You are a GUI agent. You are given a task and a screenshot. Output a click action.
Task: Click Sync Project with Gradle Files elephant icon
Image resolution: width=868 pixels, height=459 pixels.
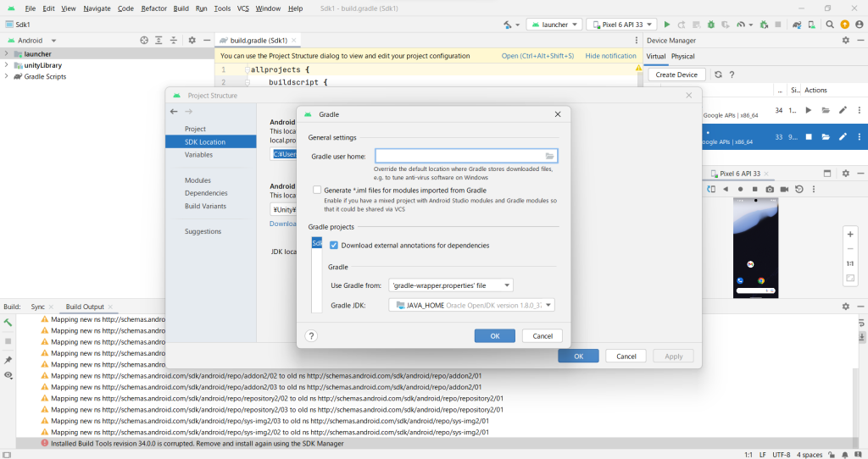(797, 25)
